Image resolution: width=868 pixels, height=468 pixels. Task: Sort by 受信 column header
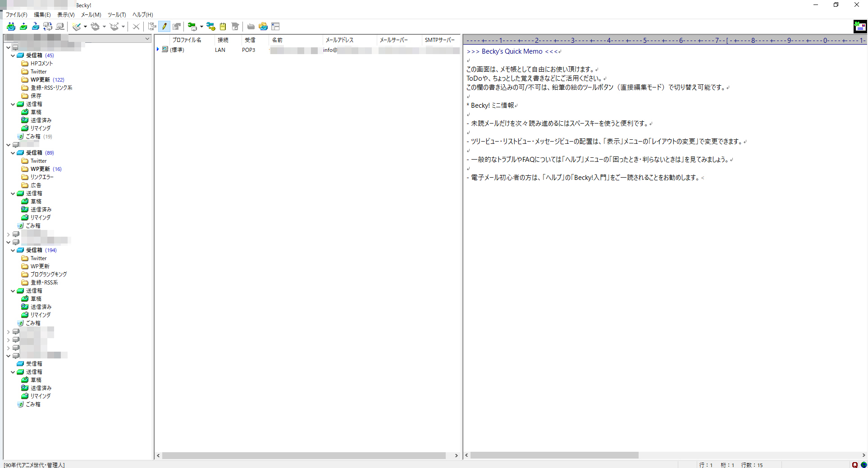[255, 40]
